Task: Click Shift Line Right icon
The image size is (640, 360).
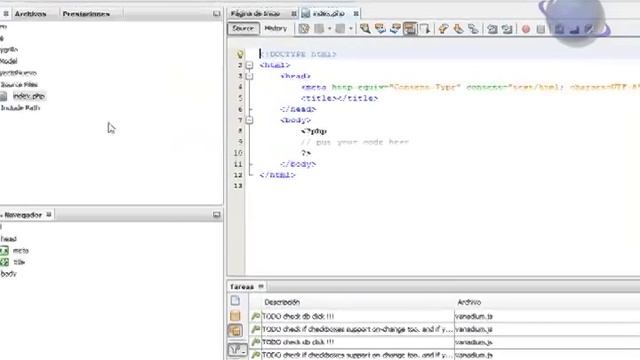Action: pyautogui.click(x=507, y=29)
